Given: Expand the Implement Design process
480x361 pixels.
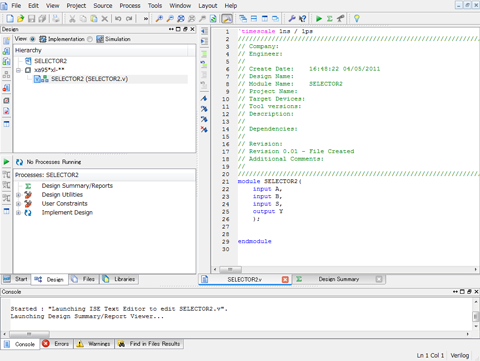Looking at the screenshot, I should [19, 213].
